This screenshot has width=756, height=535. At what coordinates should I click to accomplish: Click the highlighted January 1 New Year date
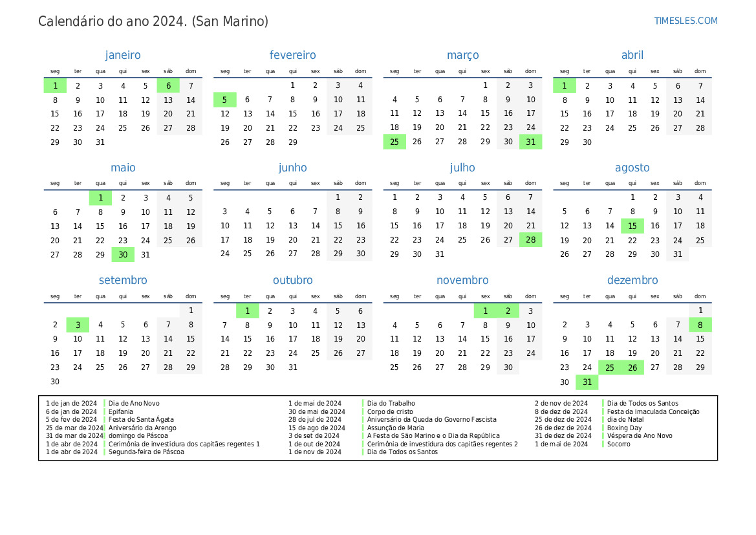pyautogui.click(x=55, y=85)
